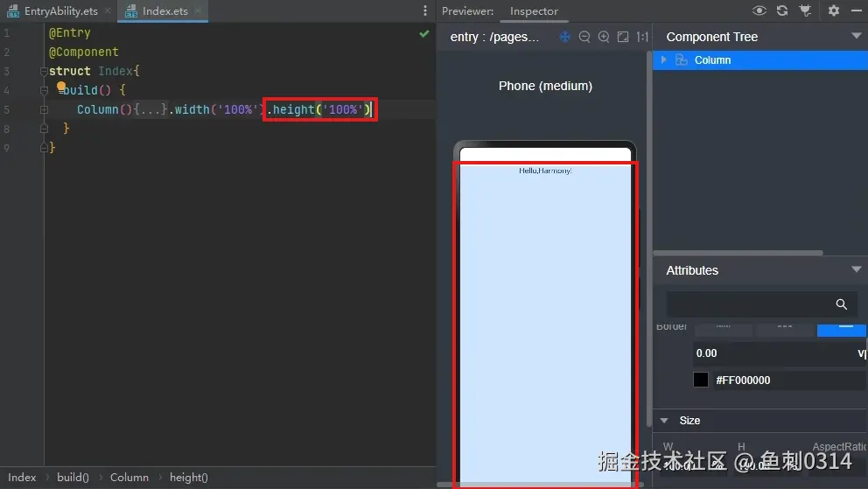This screenshot has height=489, width=868.
Task: Click the Component Tree horizontal scrollbar
Action: click(738, 253)
